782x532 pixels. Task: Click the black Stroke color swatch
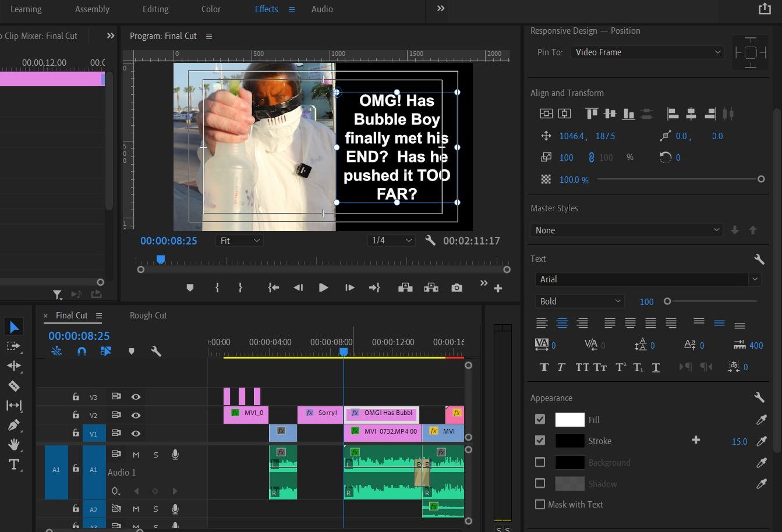coord(569,441)
